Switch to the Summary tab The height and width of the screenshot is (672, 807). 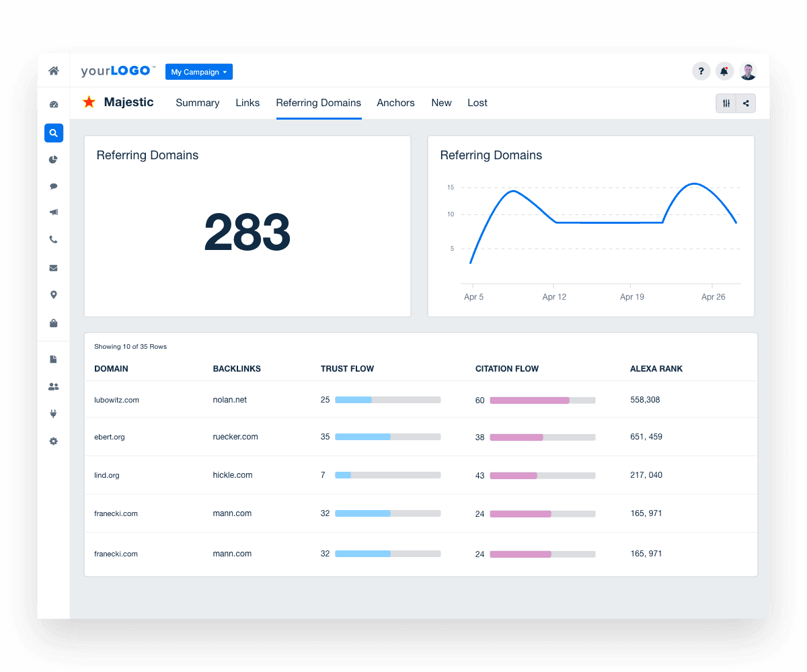point(197,103)
